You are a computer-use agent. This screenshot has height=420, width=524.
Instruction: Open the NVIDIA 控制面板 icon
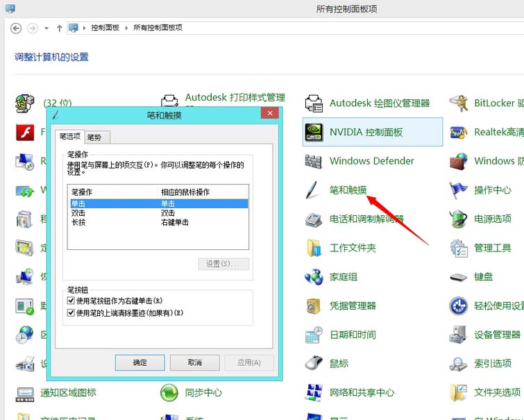(314, 132)
